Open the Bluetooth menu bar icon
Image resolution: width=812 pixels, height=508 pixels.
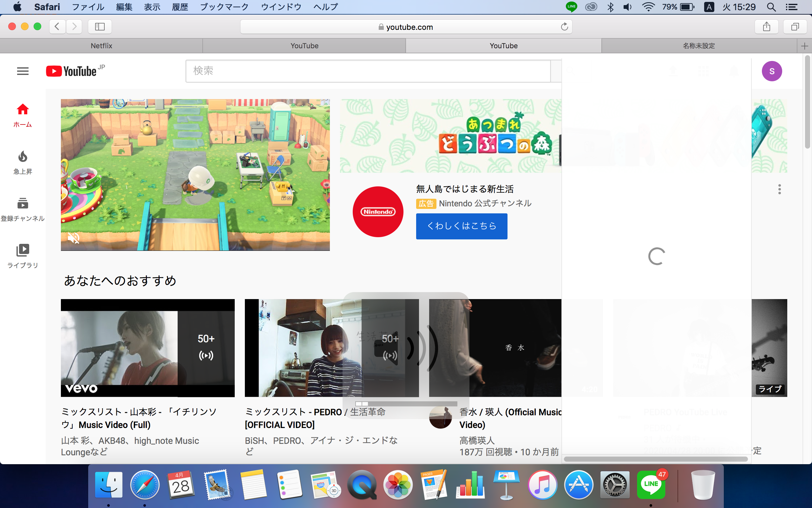point(610,7)
